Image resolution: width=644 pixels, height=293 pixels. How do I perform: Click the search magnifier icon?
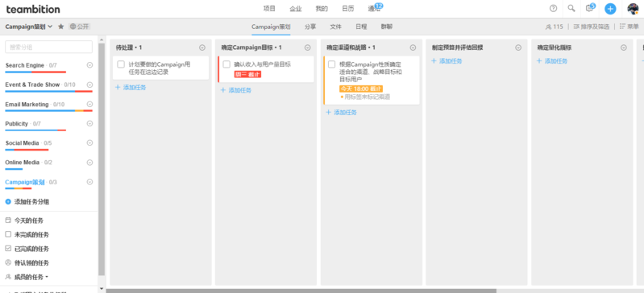click(571, 9)
